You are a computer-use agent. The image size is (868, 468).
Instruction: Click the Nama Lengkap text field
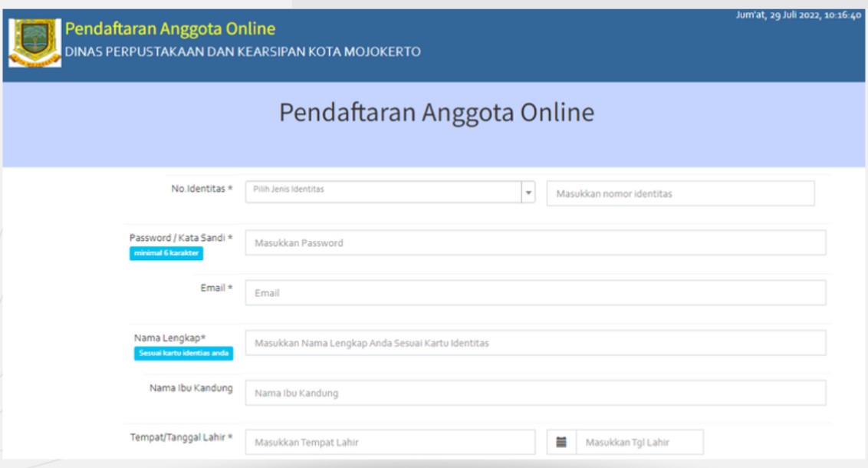click(x=535, y=343)
